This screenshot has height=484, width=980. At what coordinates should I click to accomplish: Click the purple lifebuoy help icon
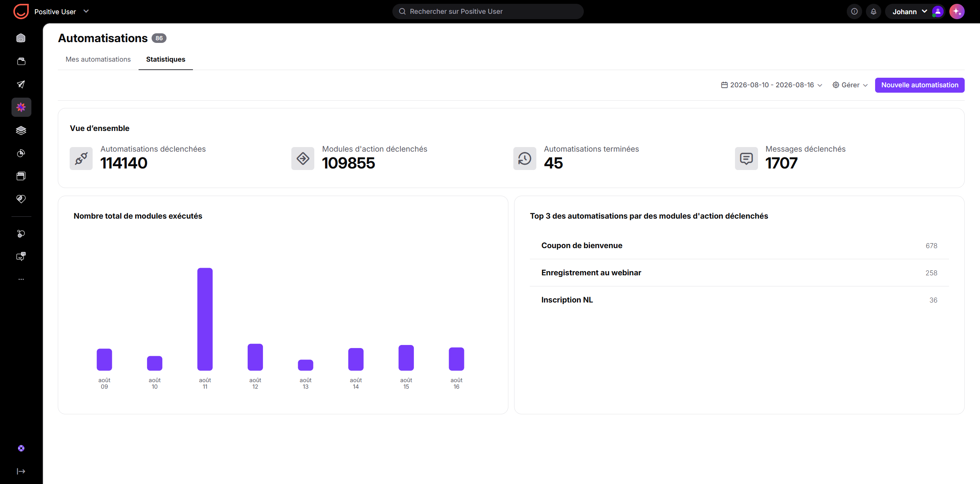[21, 448]
